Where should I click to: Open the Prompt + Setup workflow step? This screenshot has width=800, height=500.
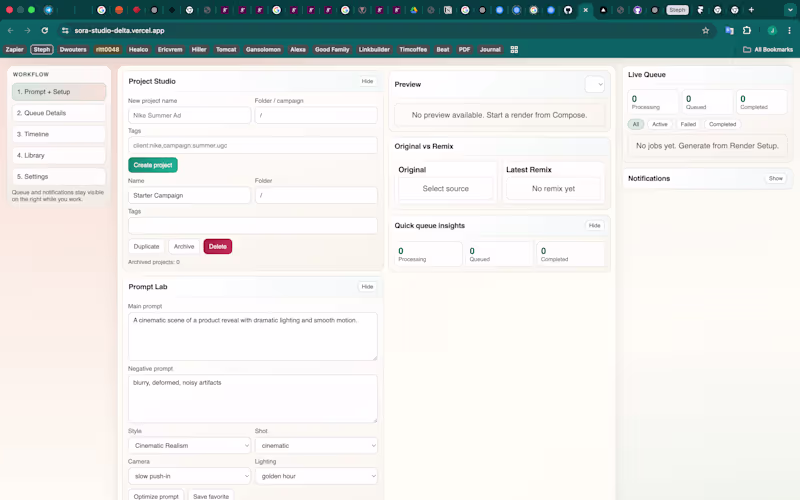(59, 92)
